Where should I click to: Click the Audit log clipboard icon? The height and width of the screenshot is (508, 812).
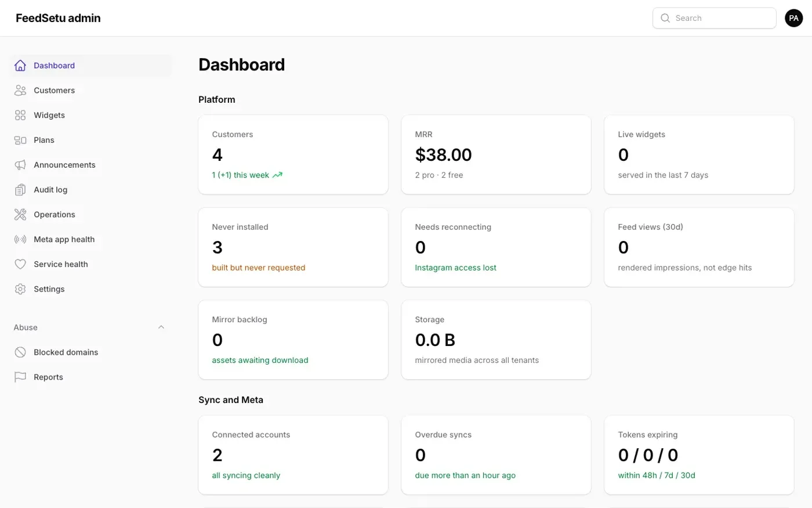pyautogui.click(x=20, y=190)
